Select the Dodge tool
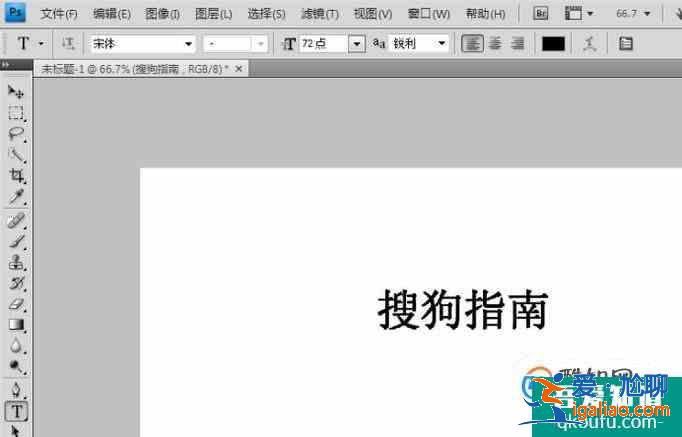Viewport: 682px width, 437px height. pos(16,367)
